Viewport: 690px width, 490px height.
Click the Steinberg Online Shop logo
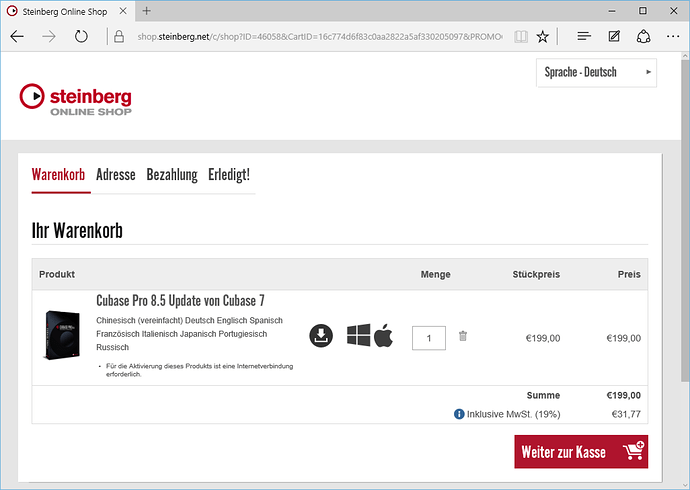tap(76, 100)
